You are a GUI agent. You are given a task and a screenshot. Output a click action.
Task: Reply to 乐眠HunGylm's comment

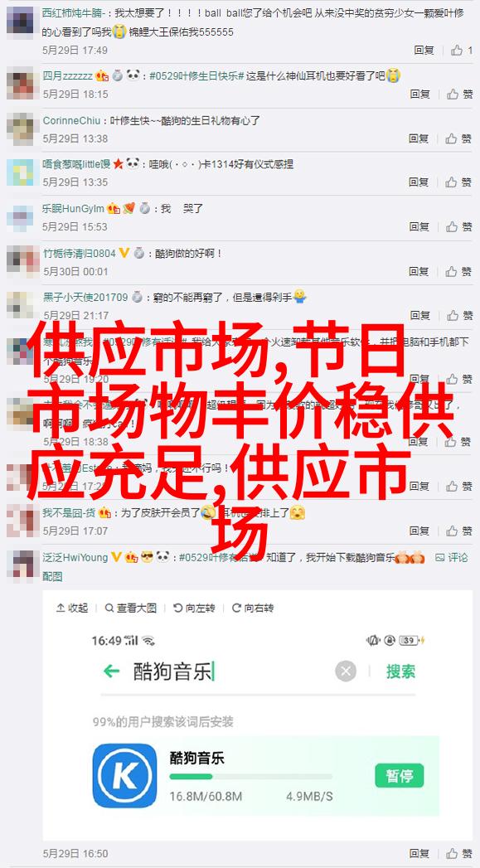point(419,226)
